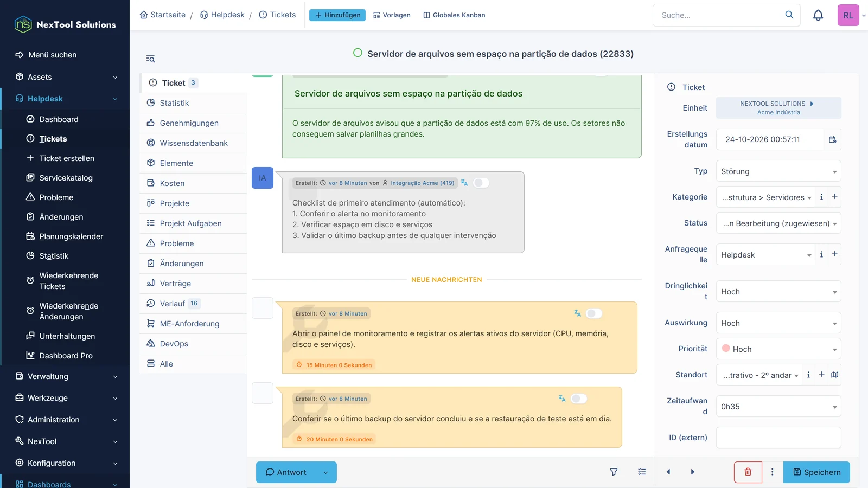Open the ME-Anforderung tab
This screenshot has width=868, height=488.
pos(193,324)
